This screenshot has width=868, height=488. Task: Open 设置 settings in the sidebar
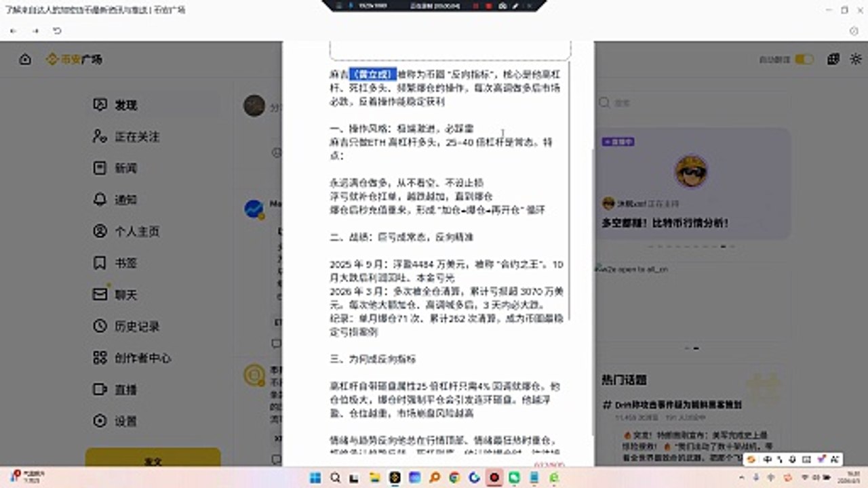coord(153,421)
